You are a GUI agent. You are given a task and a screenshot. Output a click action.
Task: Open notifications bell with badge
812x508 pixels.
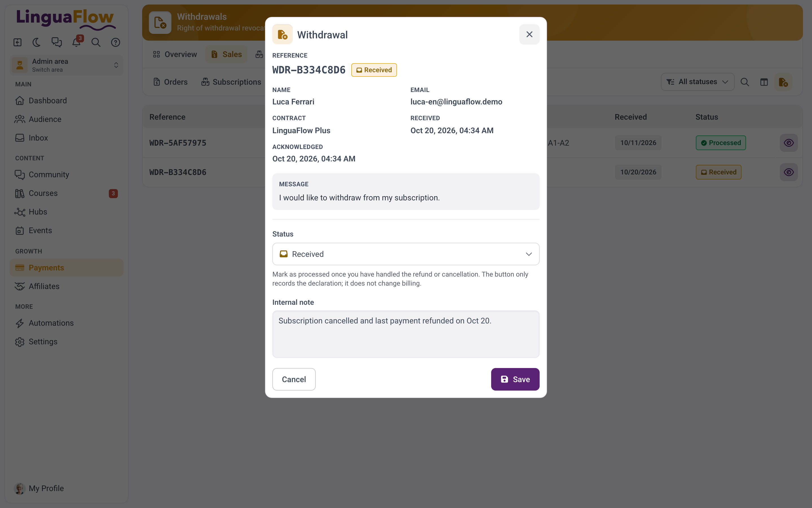[76, 42]
